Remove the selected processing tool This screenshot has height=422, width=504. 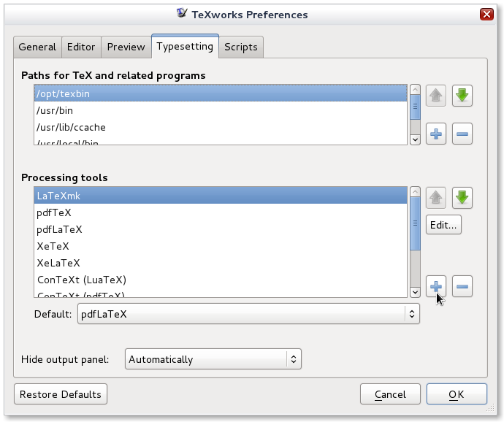click(462, 286)
